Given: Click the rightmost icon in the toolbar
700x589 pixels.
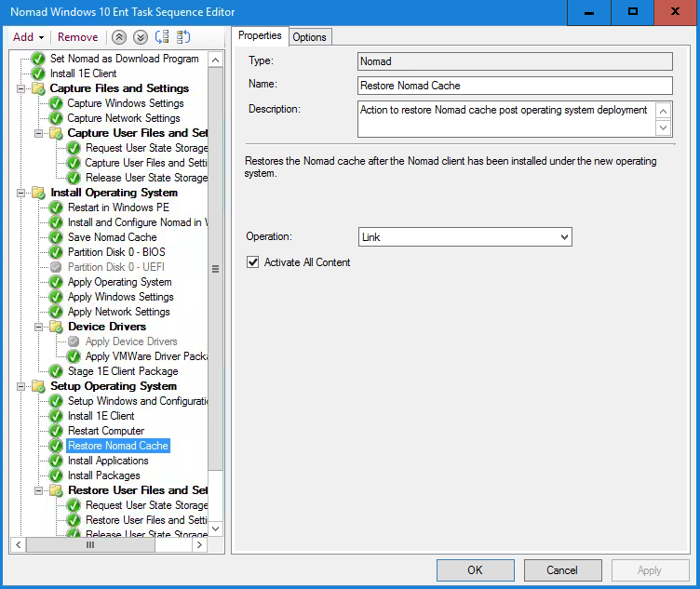Looking at the screenshot, I should click(x=183, y=37).
